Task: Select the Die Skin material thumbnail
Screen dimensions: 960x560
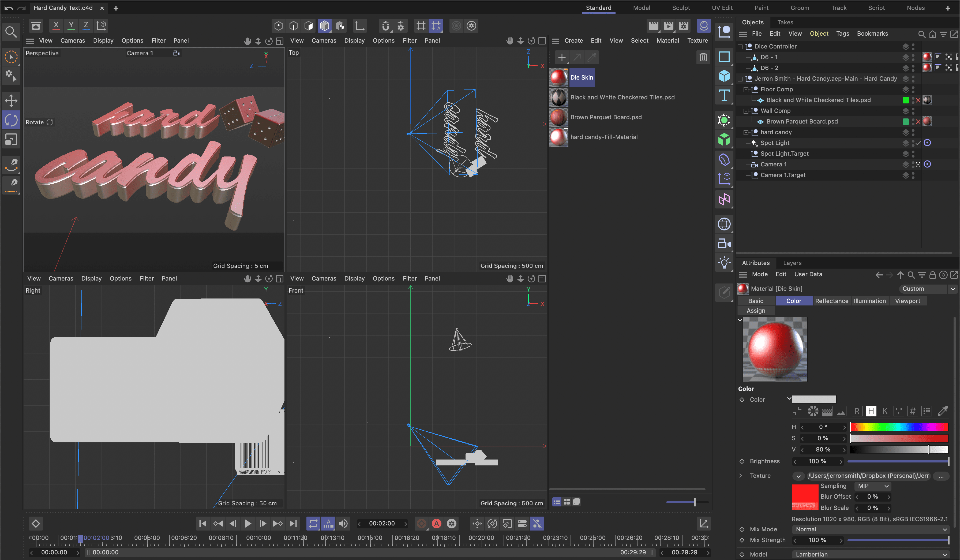Action: (x=558, y=77)
